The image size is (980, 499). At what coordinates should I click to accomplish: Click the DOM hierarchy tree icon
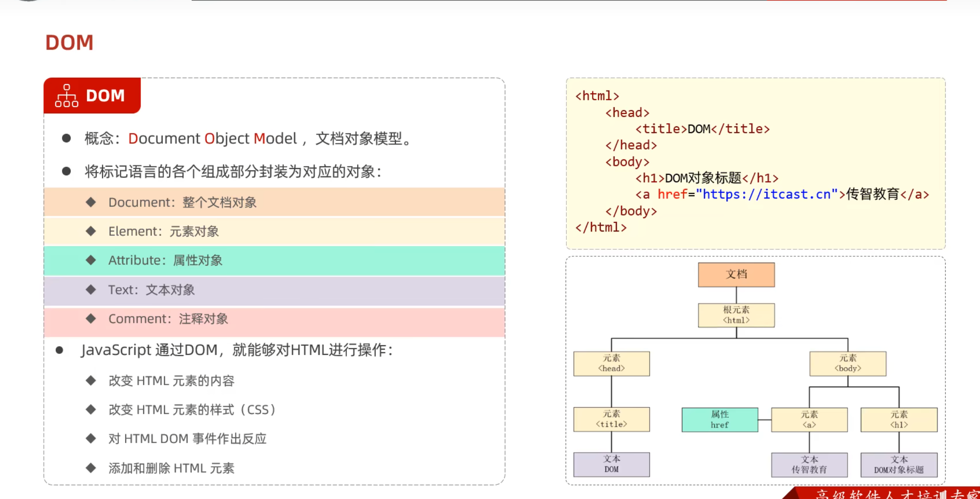[66, 96]
